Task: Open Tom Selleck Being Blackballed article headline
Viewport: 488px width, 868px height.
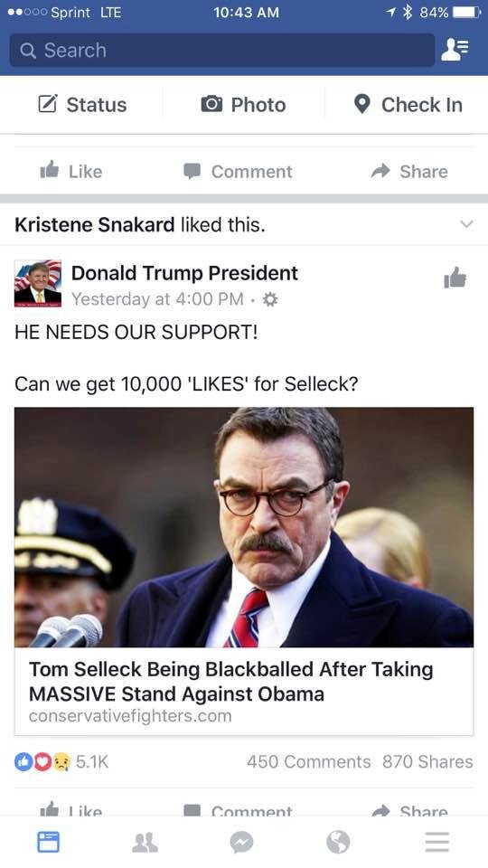Action: (231, 681)
